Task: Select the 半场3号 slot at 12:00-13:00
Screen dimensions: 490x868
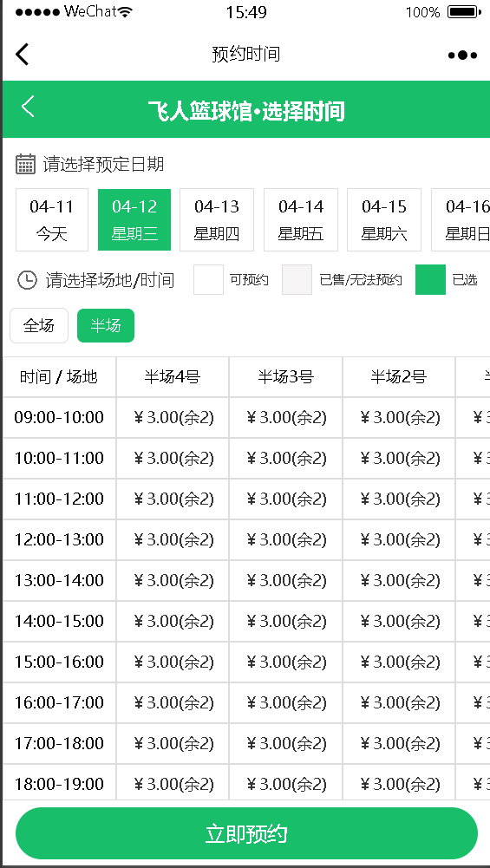Action: [285, 539]
